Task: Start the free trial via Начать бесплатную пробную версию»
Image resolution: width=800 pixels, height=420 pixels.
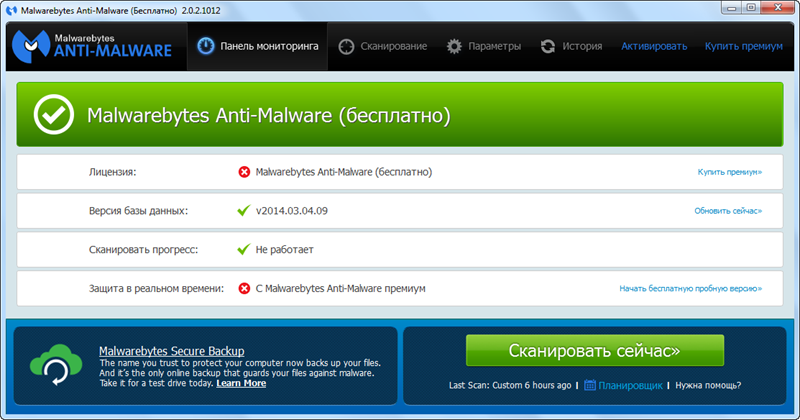Action: pos(690,288)
